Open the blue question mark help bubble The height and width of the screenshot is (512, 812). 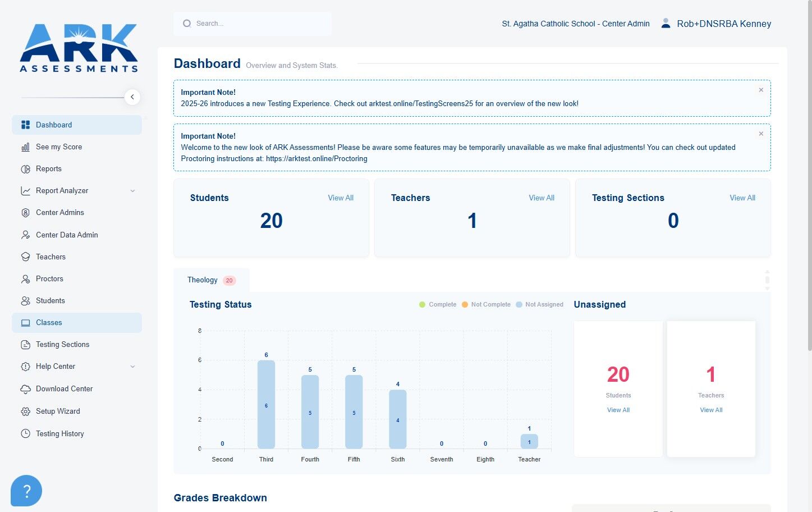[26, 491]
